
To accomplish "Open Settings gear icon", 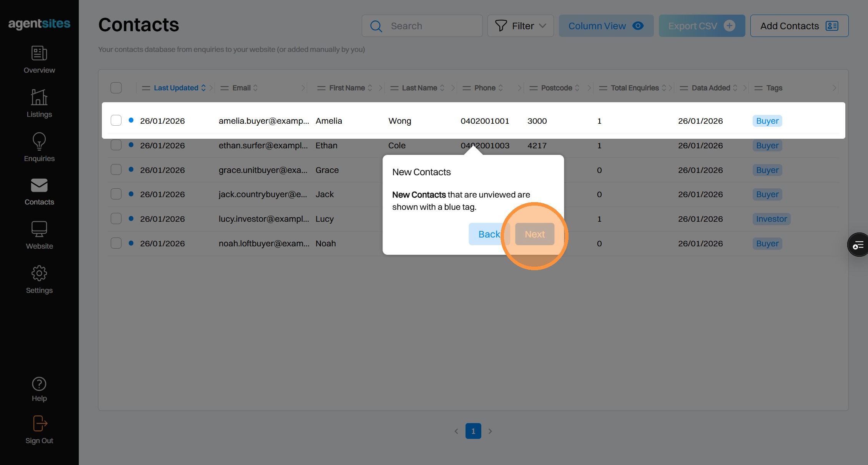I will 39,273.
